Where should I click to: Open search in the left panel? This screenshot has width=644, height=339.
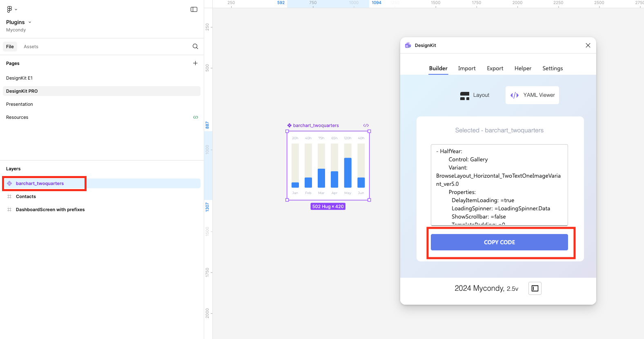(195, 47)
